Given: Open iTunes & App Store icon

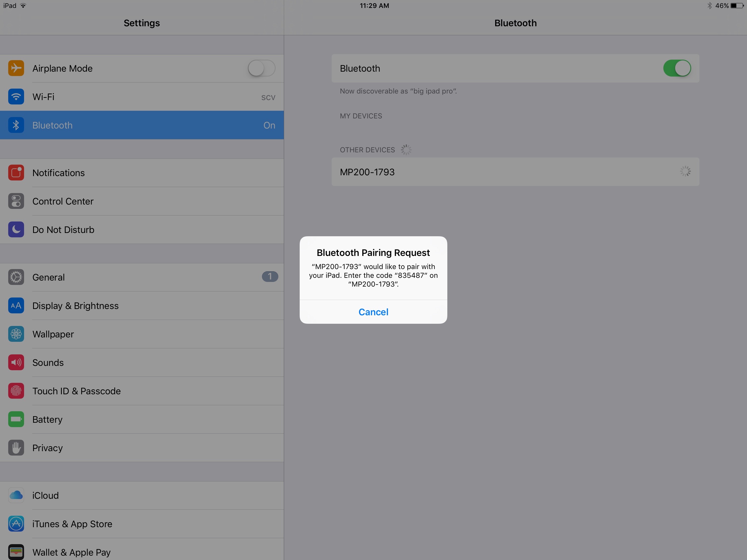Looking at the screenshot, I should pos(16,524).
